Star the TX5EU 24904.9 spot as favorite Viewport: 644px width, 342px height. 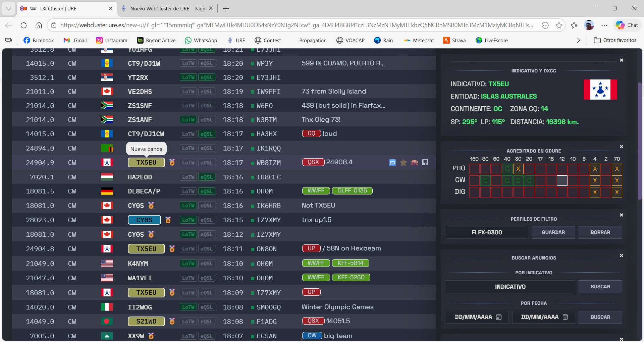403,163
